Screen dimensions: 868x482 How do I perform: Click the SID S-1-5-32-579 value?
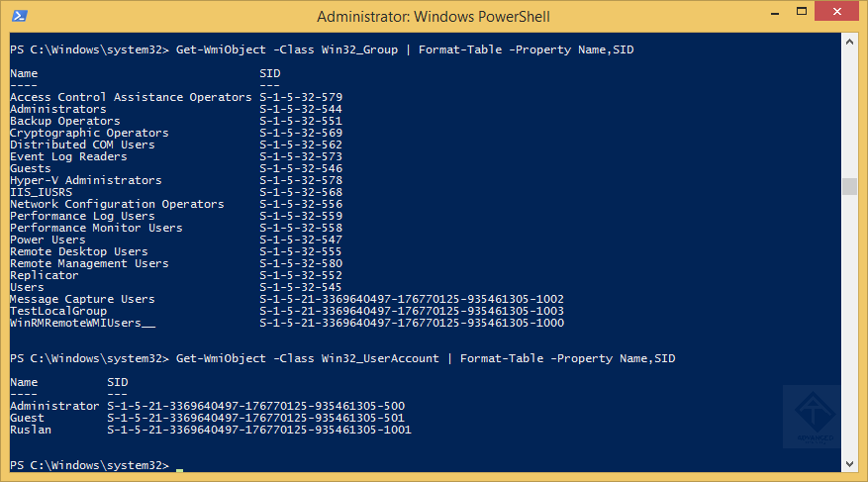tap(300, 97)
